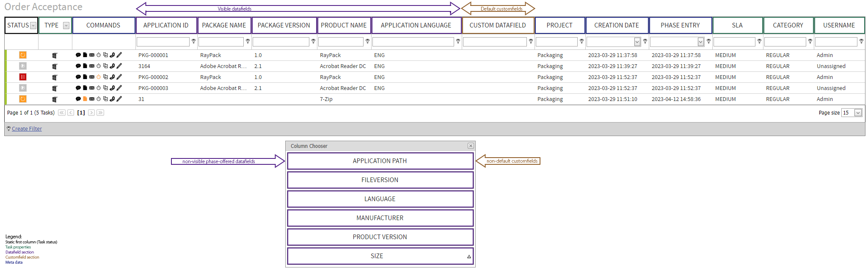Open timer clock for task PKG-000001
Viewport: 868px width, 270px height.
pyautogui.click(x=99, y=55)
